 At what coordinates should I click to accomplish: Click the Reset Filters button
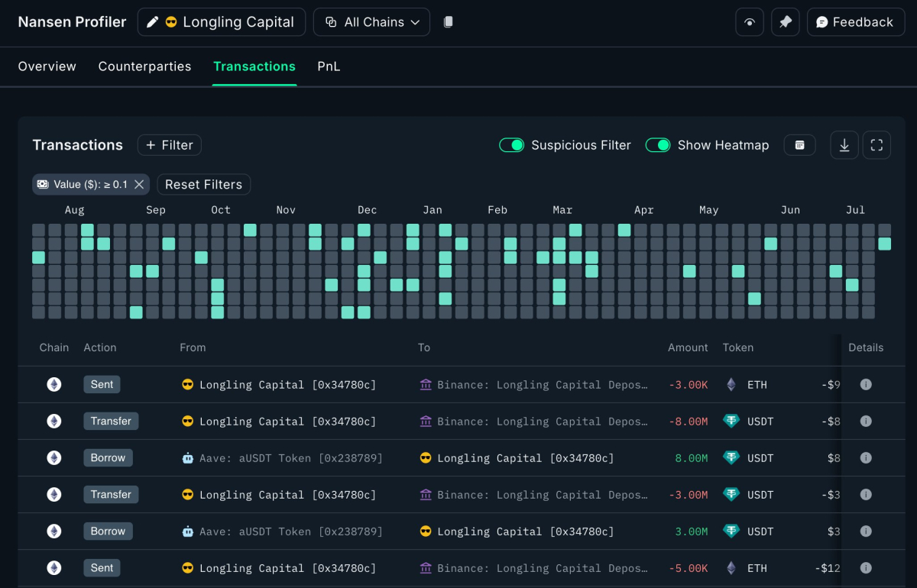click(203, 184)
